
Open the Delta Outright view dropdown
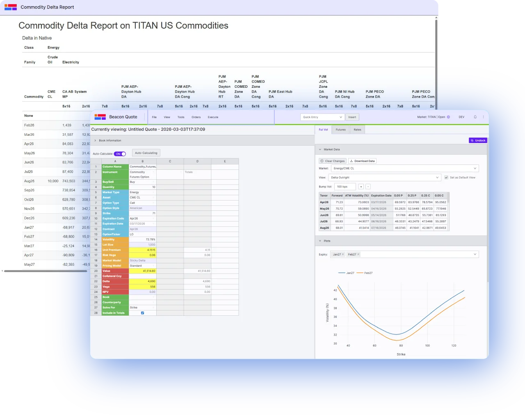(384, 178)
